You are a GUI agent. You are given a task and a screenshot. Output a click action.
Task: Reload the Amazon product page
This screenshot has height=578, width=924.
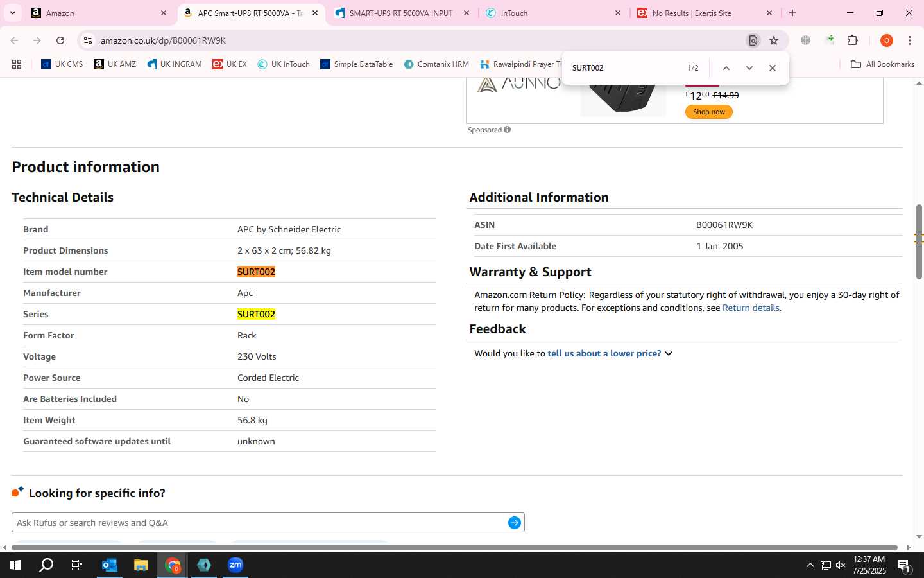[x=60, y=40]
